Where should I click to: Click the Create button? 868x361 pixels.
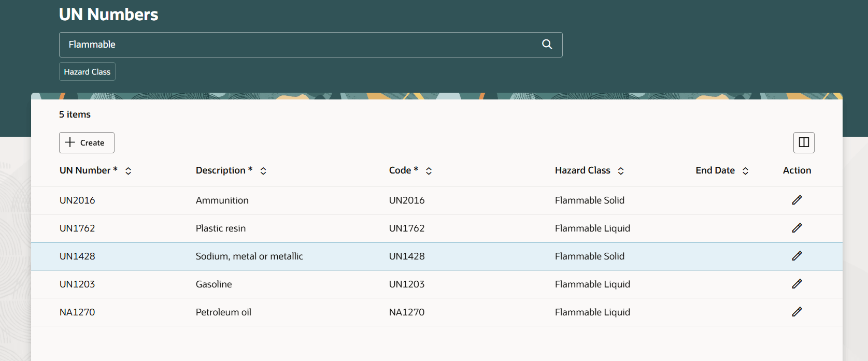(87, 143)
